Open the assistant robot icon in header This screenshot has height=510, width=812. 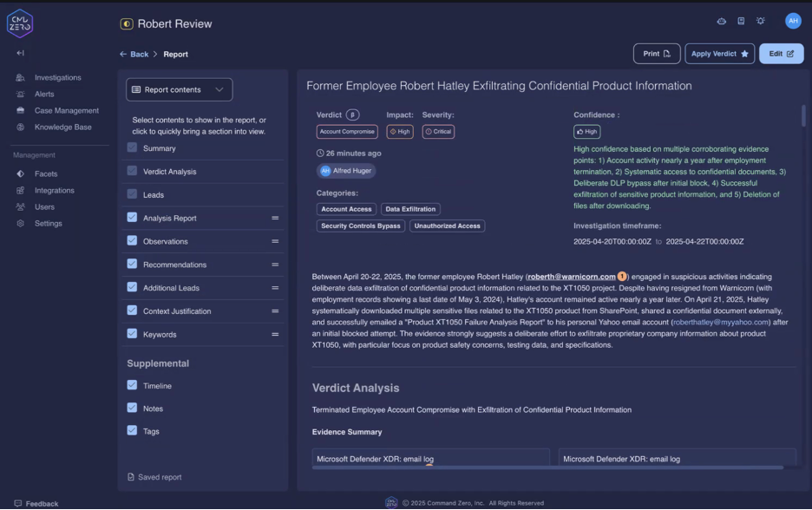[722, 21]
